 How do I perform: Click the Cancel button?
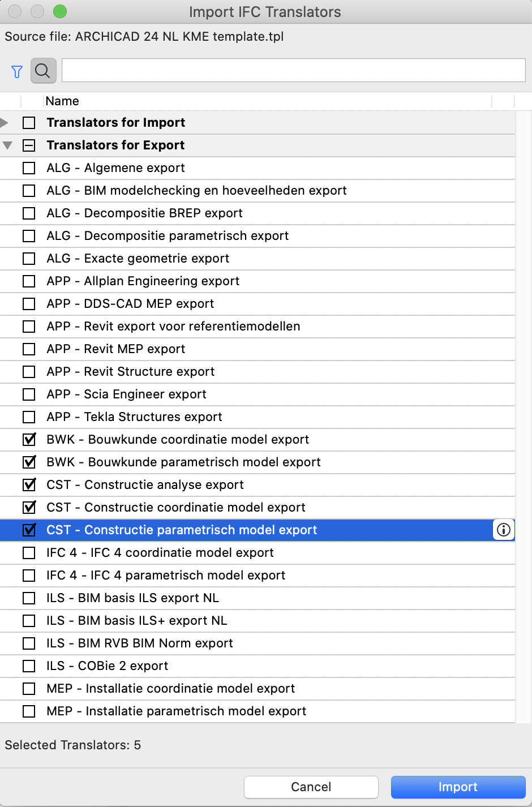click(x=311, y=787)
